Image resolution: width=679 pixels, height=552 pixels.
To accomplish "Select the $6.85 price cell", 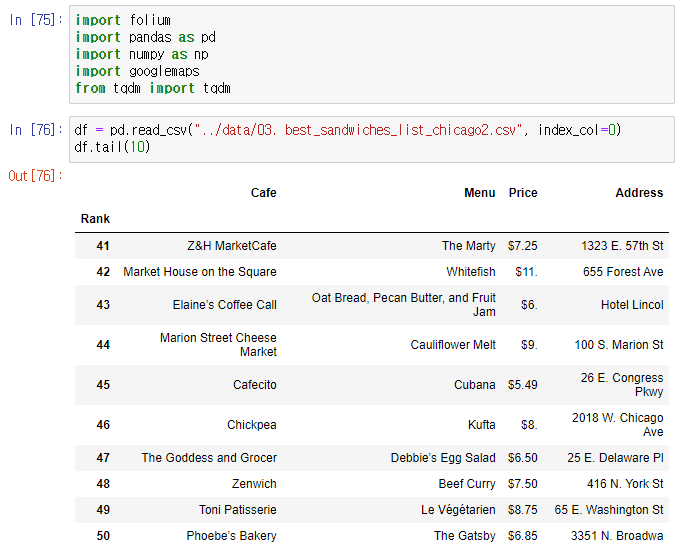I will [523, 536].
